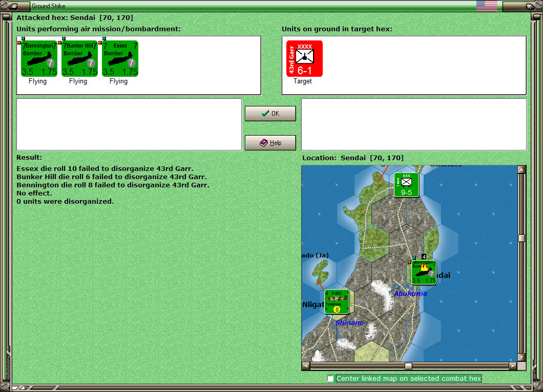Click '0 units were disorganized' text

point(65,201)
